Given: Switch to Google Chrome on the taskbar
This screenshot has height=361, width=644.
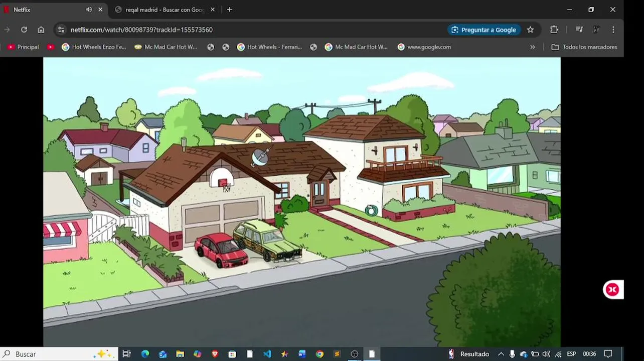Looking at the screenshot, I should [x=319, y=354].
